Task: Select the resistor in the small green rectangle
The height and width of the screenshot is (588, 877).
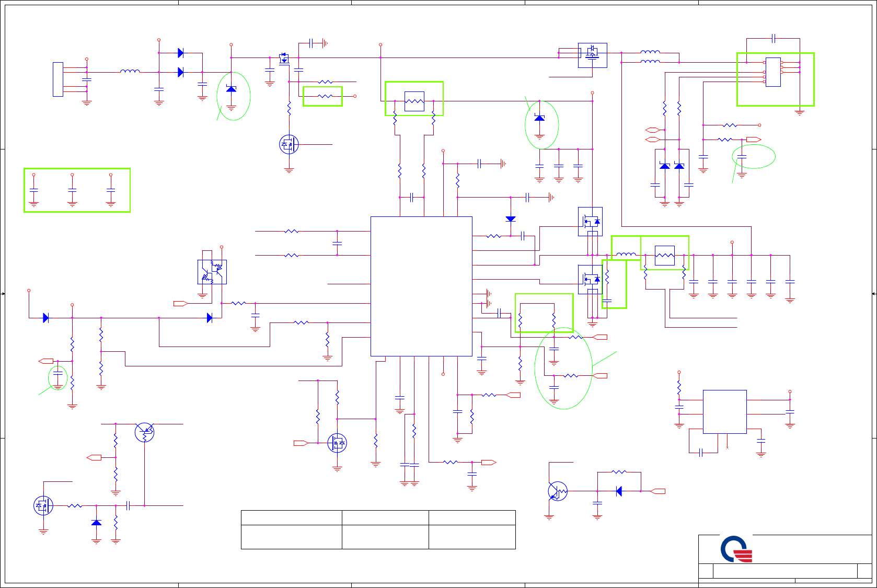Action: pos(325,96)
